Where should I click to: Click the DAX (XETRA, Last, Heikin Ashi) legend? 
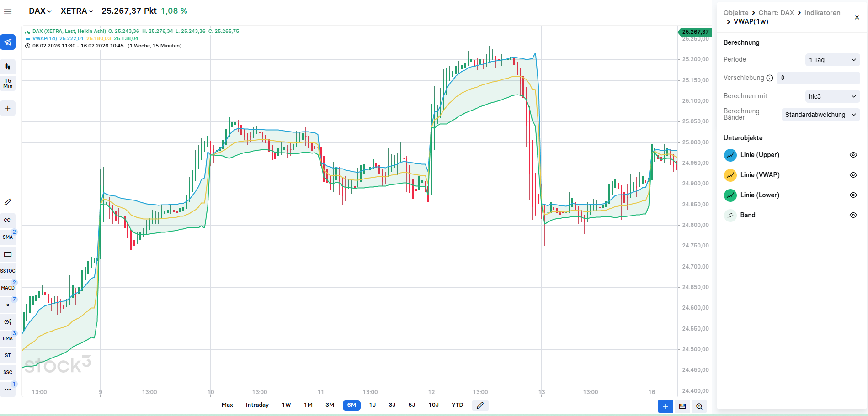[x=69, y=31]
